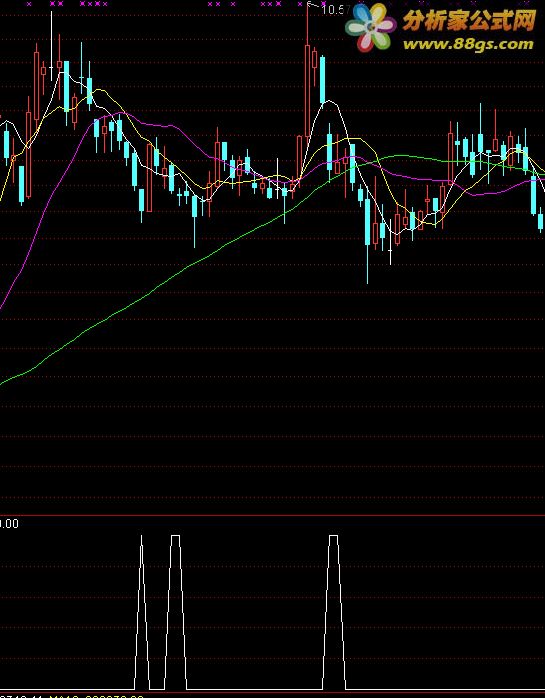Viewport: 545px width, 698px height.
Task: Click the narrowest spike in the indicator panel
Action: [x=142, y=612]
